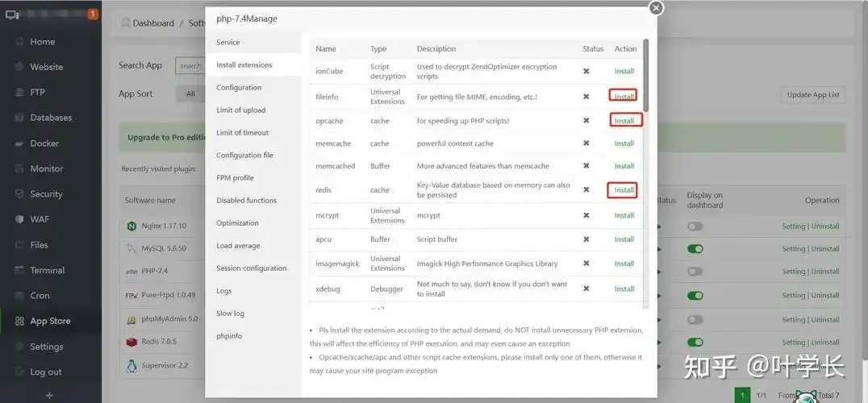Open the WAF shield icon

point(19,219)
